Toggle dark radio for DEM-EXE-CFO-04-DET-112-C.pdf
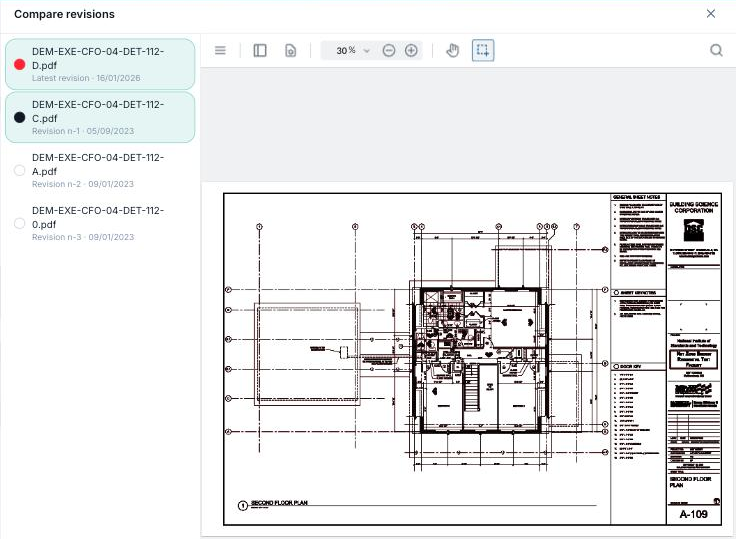 [x=20, y=117]
